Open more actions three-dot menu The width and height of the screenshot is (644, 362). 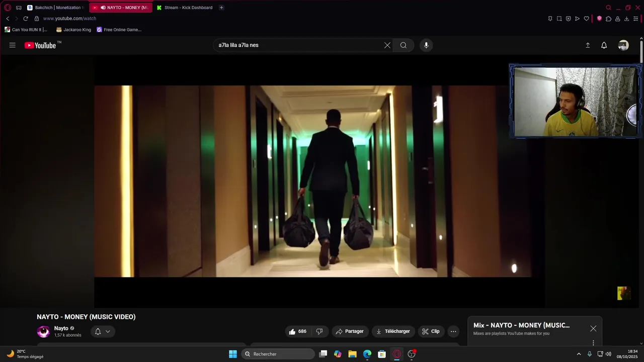tap(453, 331)
